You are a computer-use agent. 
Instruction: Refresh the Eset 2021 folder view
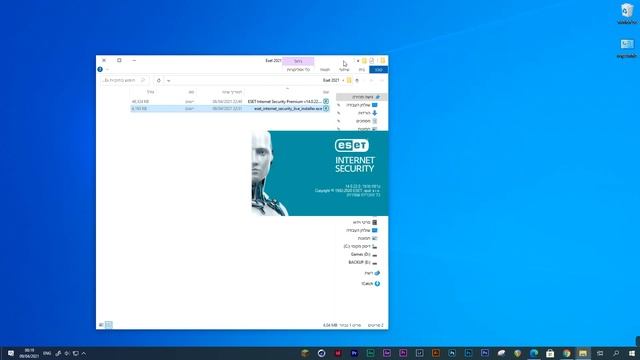point(159,80)
